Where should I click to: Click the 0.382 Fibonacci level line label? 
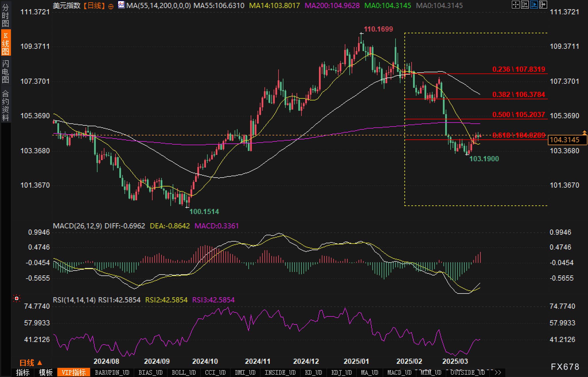[x=518, y=94]
